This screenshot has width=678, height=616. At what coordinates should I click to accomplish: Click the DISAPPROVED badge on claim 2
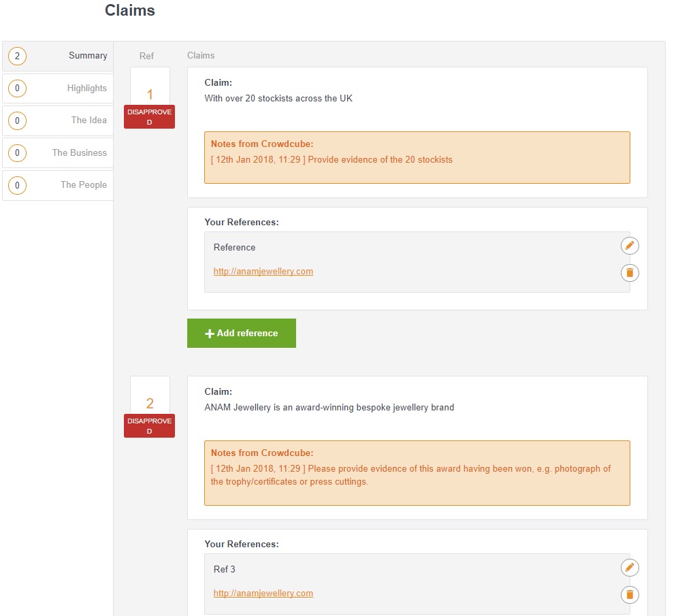149,425
